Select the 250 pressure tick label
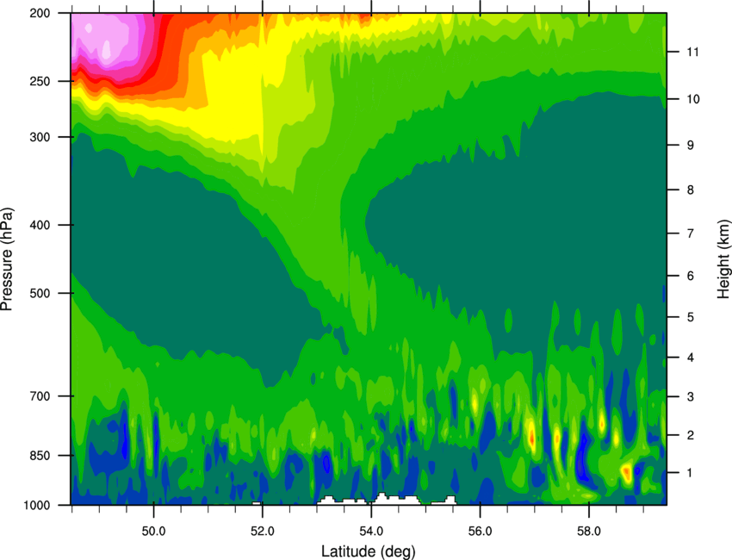 point(40,81)
